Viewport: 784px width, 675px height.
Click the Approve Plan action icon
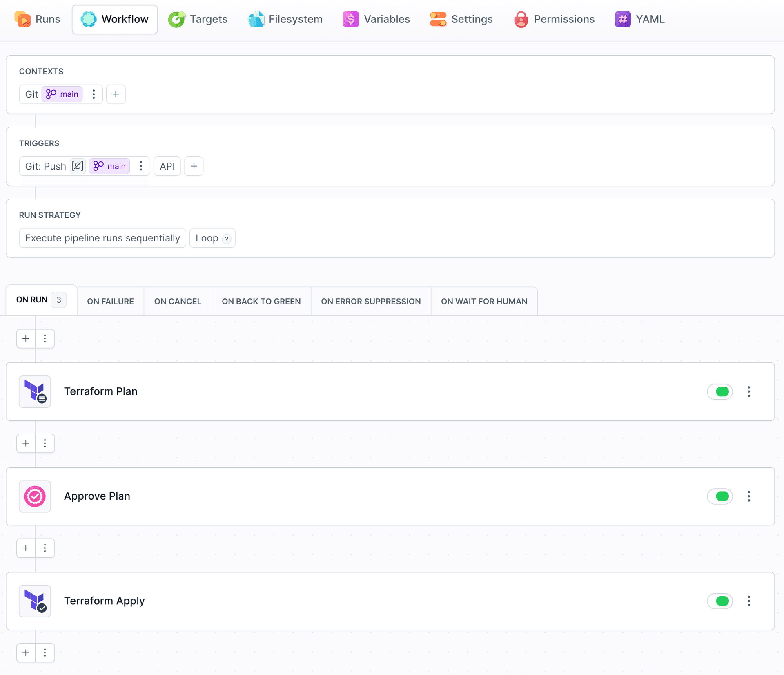[x=35, y=496]
